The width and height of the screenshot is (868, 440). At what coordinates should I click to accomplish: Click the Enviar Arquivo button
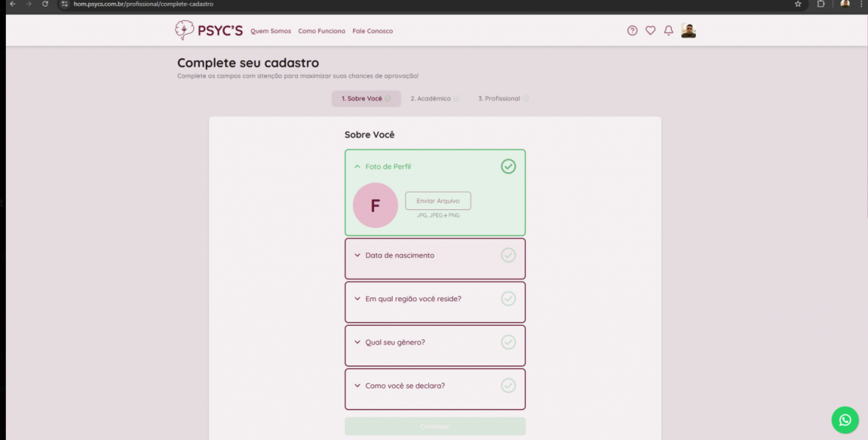[x=438, y=200]
